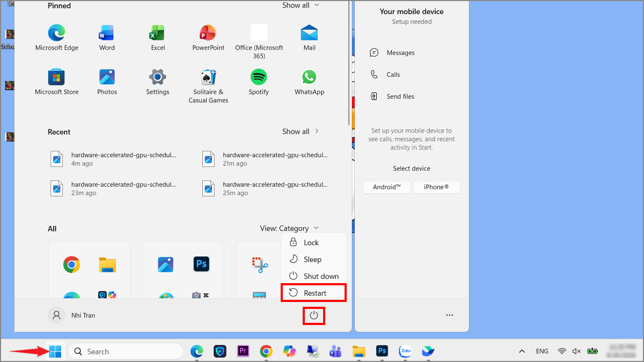Viewport: 644px width, 362px height.
Task: Open Google Chrome in the All category group
Action: [71, 264]
